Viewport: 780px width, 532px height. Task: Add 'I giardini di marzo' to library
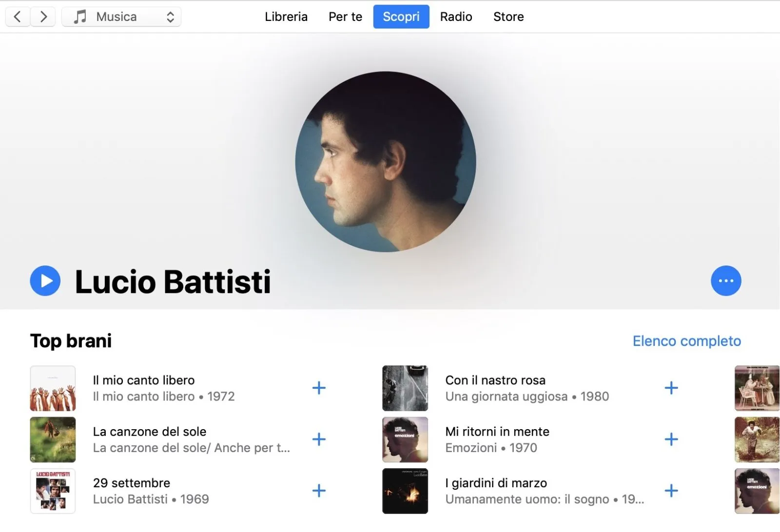tap(671, 491)
